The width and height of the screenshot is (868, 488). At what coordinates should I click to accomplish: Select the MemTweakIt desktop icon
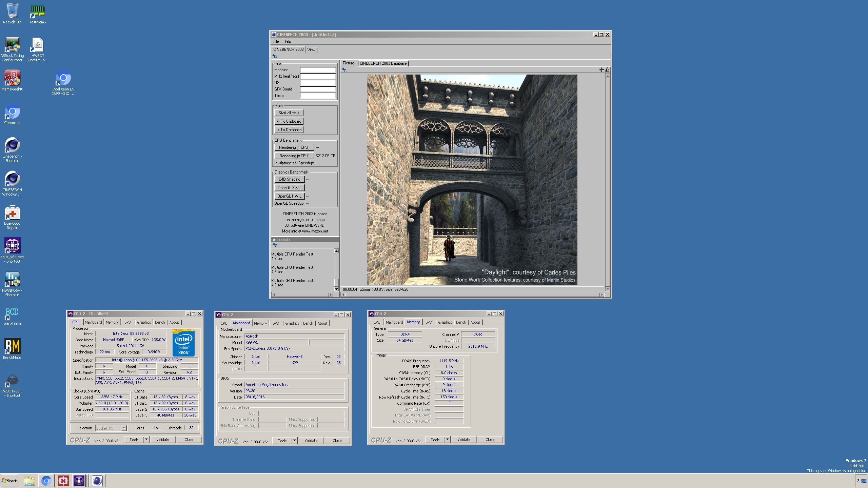pyautogui.click(x=12, y=81)
